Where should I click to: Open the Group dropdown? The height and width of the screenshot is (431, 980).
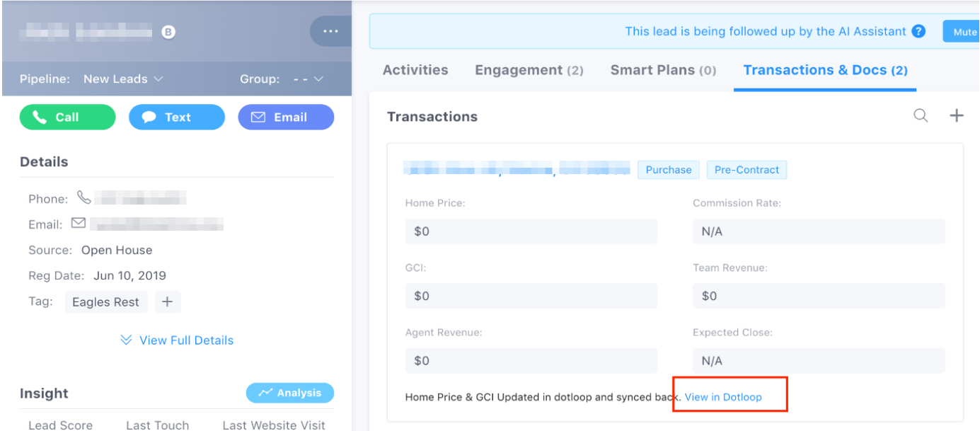click(x=309, y=79)
